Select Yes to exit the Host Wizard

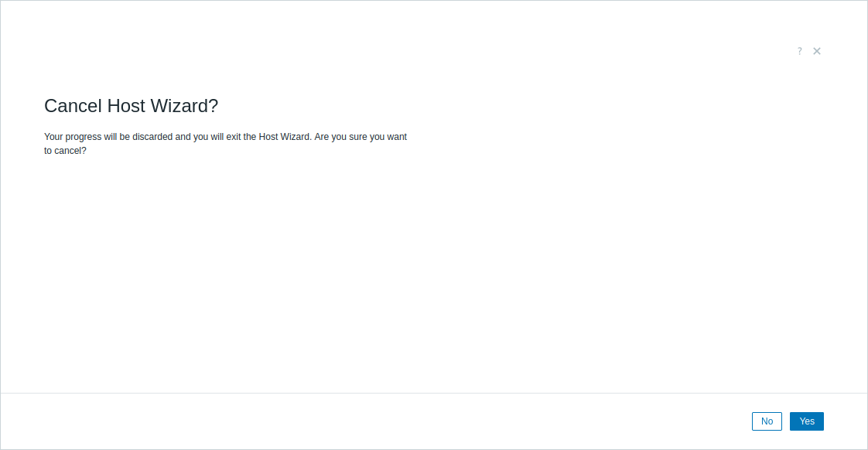click(x=807, y=421)
